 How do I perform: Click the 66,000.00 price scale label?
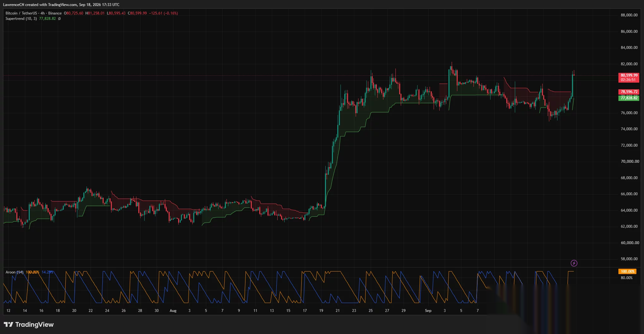click(x=629, y=194)
